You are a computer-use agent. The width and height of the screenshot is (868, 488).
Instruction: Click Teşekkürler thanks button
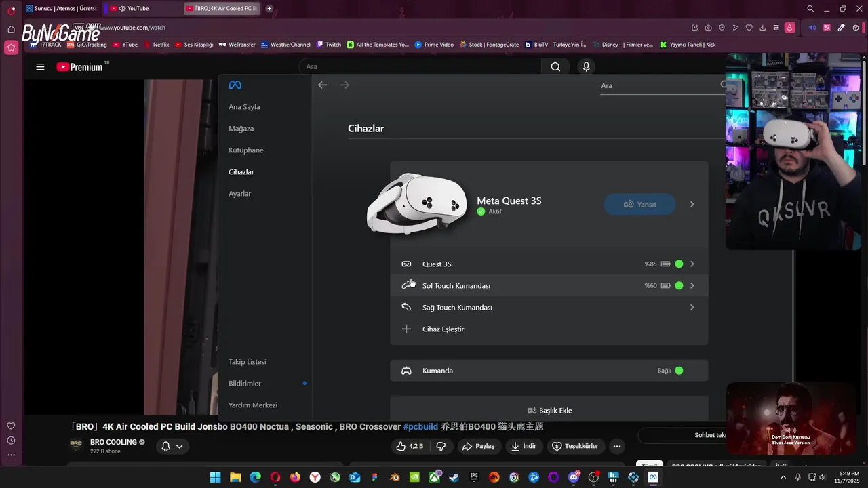pyautogui.click(x=575, y=446)
